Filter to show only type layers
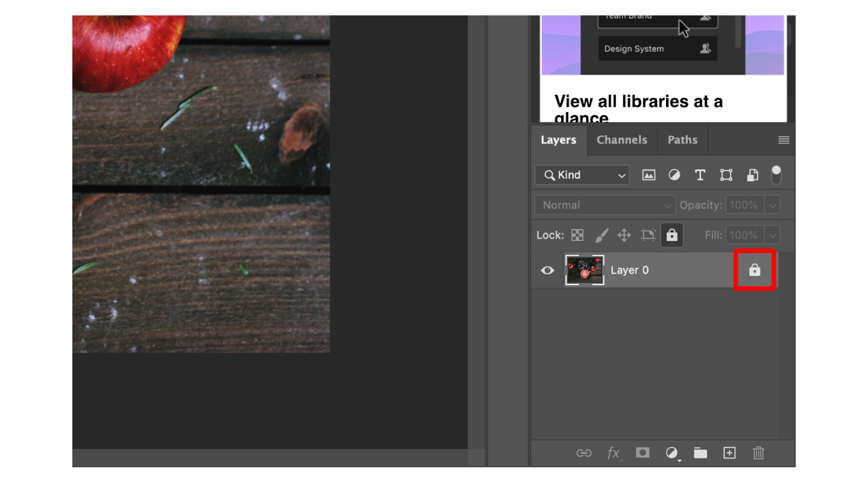Viewport: 868px width, 482px height. click(x=700, y=175)
